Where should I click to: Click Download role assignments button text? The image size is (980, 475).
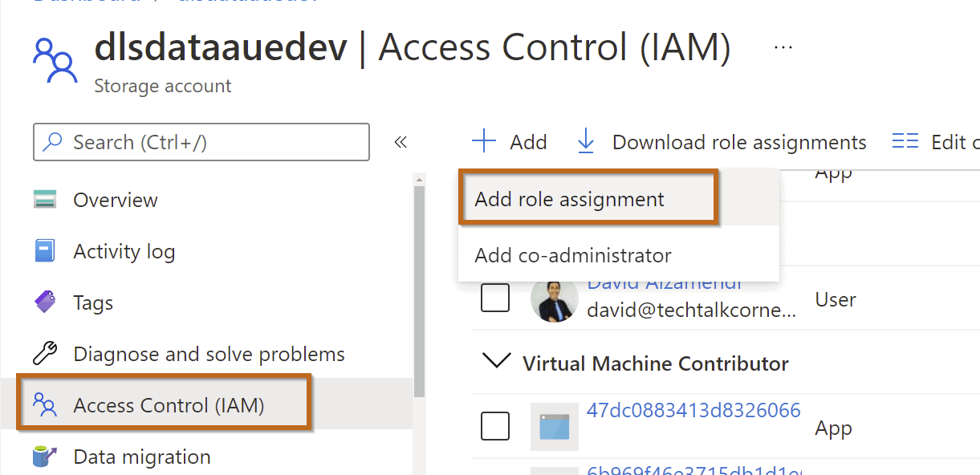point(739,142)
